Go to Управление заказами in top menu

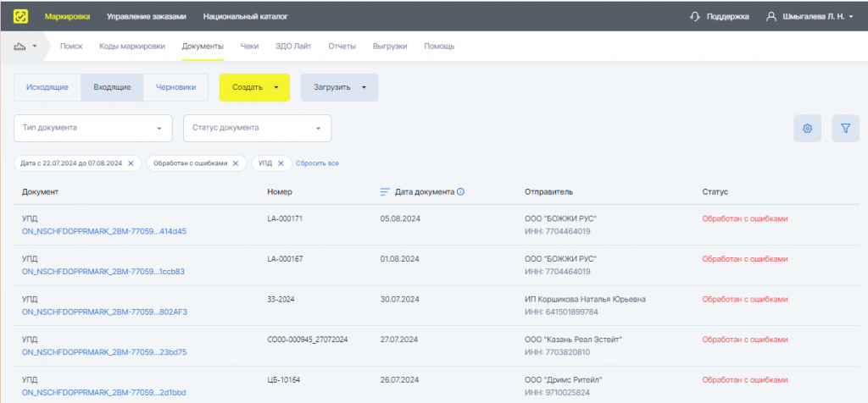click(147, 16)
